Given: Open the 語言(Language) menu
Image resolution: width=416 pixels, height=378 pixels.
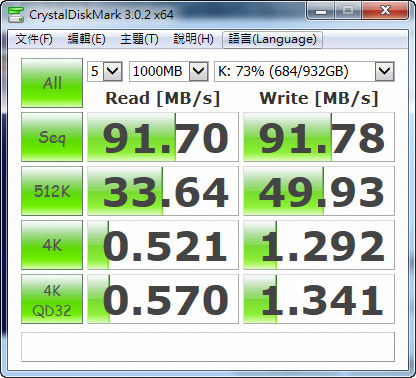Looking at the screenshot, I should [x=272, y=40].
